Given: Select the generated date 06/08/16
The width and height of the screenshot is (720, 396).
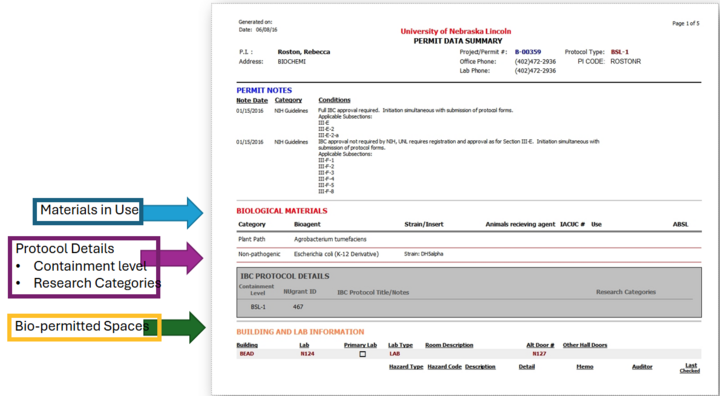Looking at the screenshot, I should (x=267, y=30).
